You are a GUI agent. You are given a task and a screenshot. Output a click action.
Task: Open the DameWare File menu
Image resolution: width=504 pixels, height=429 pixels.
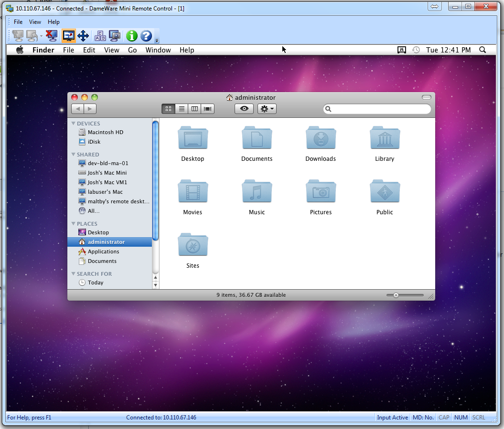[18, 22]
